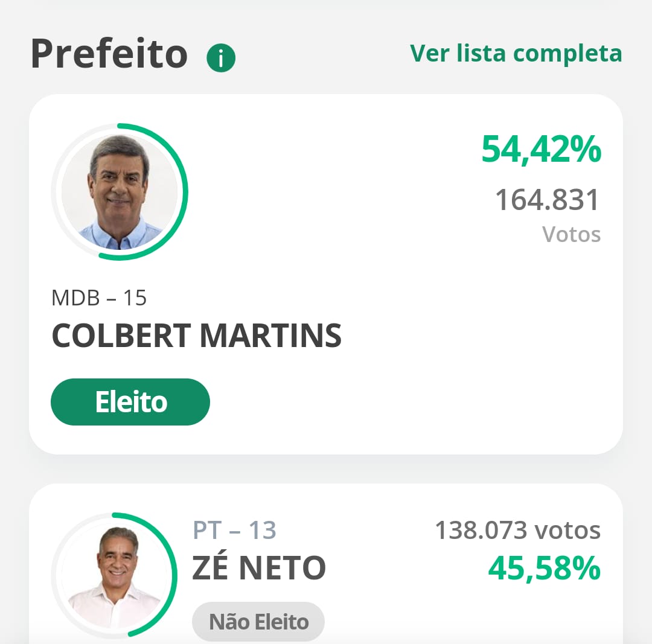
Task: Click Zé Neto's candidate photo
Action: point(114,575)
